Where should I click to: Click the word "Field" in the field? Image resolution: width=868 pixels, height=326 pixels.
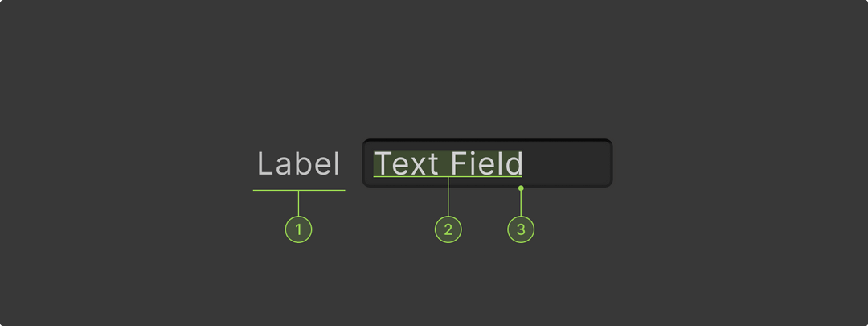point(486,163)
